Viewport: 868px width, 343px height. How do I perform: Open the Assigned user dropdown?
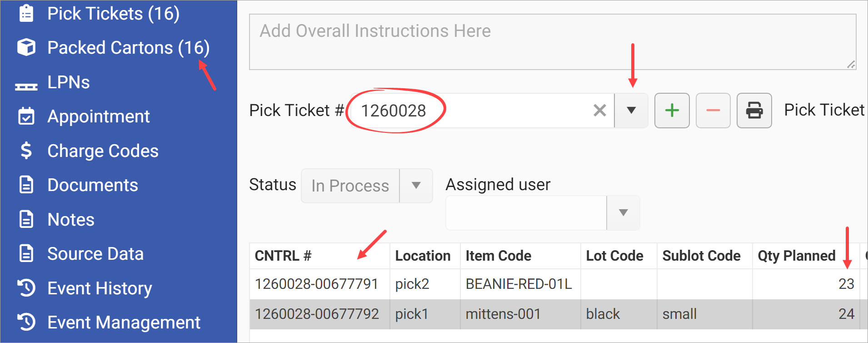(623, 212)
